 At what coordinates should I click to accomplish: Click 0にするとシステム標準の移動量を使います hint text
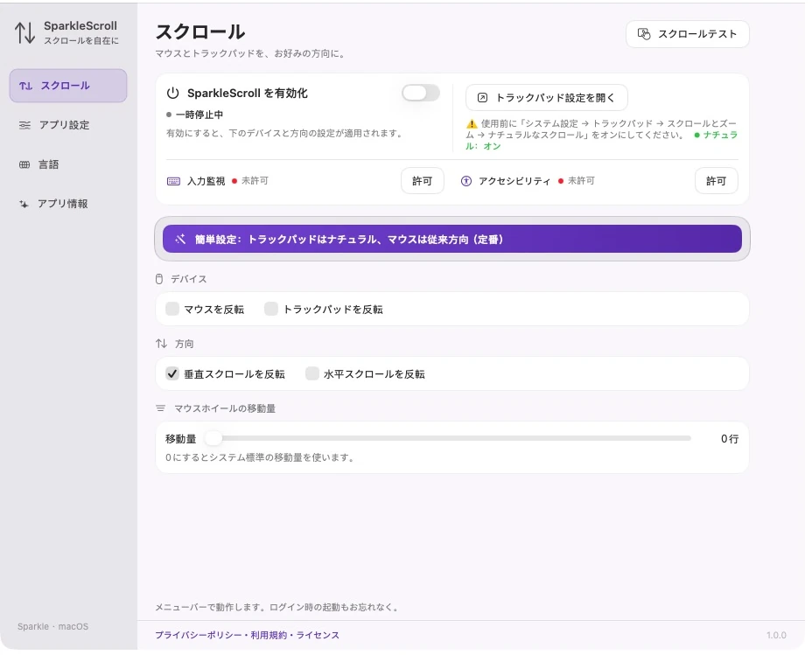point(260,458)
